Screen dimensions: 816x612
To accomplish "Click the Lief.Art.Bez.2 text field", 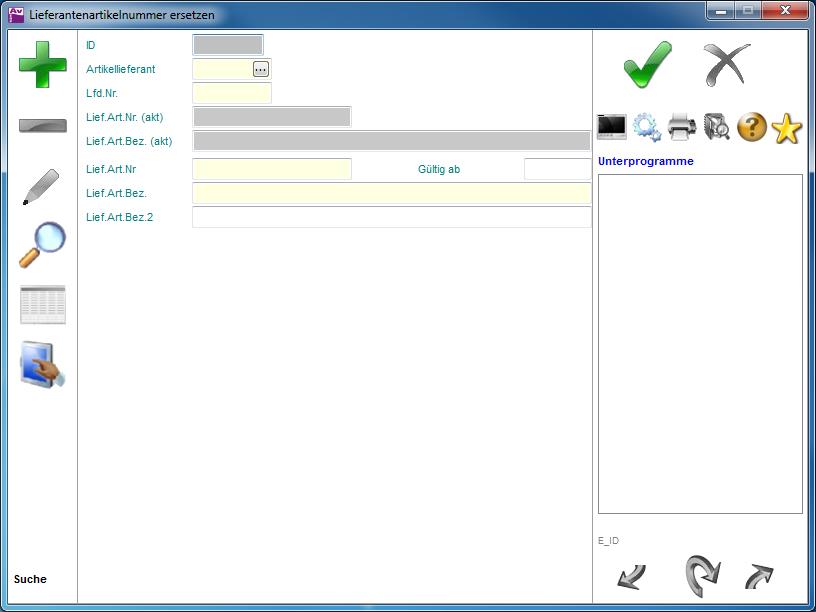I will point(391,217).
